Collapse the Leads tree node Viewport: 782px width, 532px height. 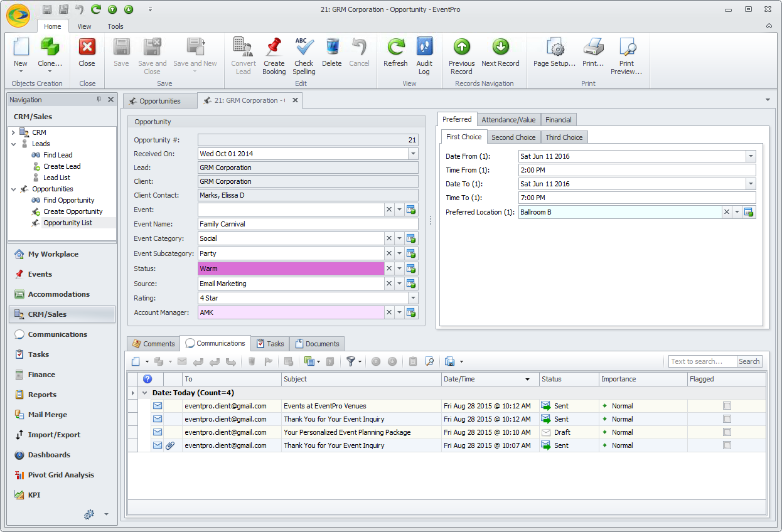pos(13,144)
